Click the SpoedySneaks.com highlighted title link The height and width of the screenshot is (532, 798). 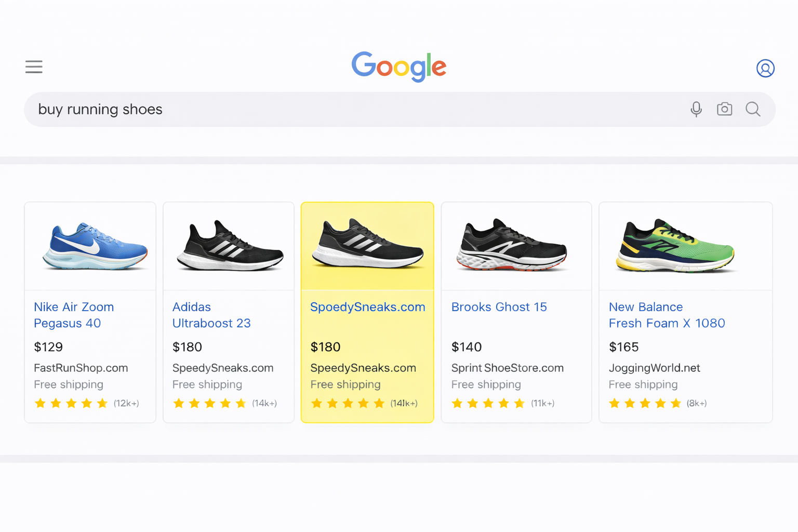coord(367,307)
